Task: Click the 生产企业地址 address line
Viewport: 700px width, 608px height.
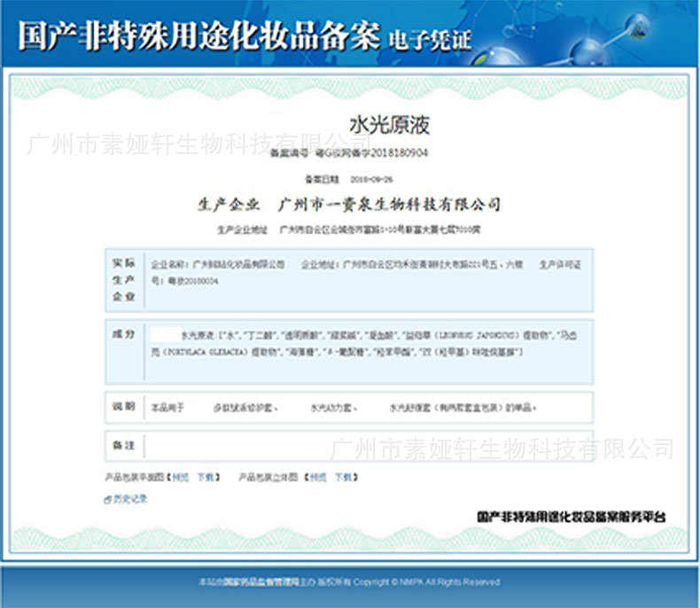Action: (348, 230)
